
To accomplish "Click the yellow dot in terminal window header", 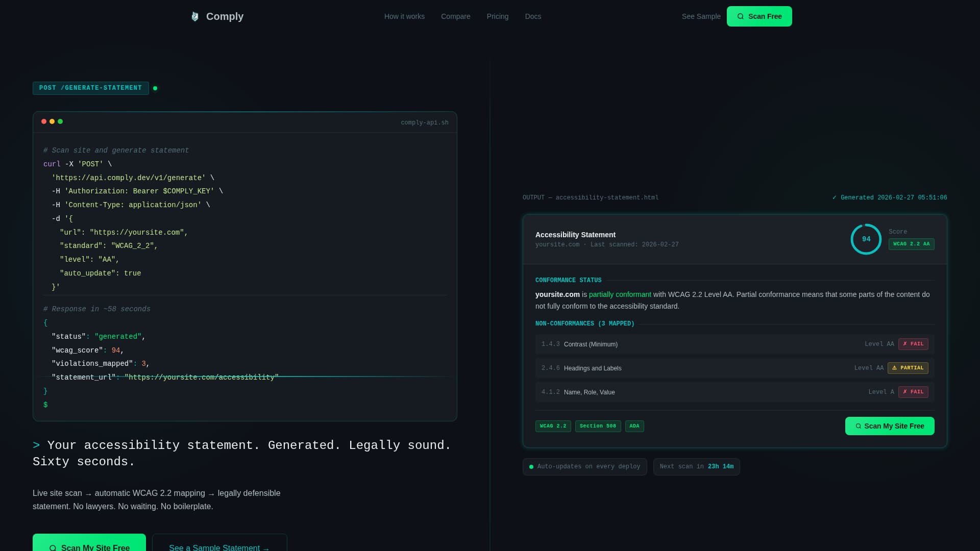I will tap(52, 121).
